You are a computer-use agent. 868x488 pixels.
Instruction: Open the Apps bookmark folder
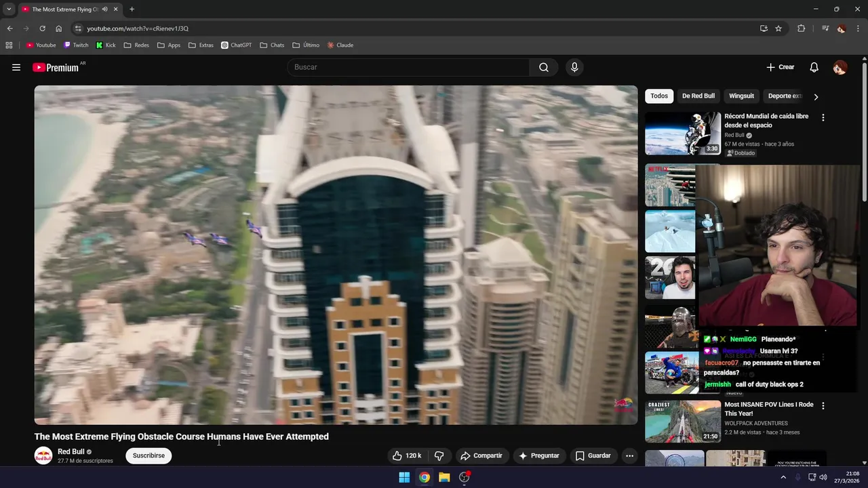(169, 45)
